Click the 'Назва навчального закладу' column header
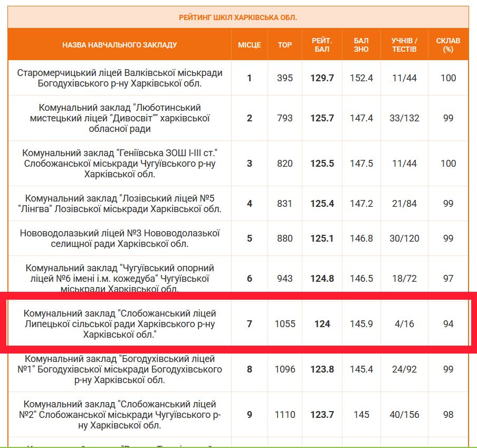The width and height of the screenshot is (477, 448). [120, 45]
